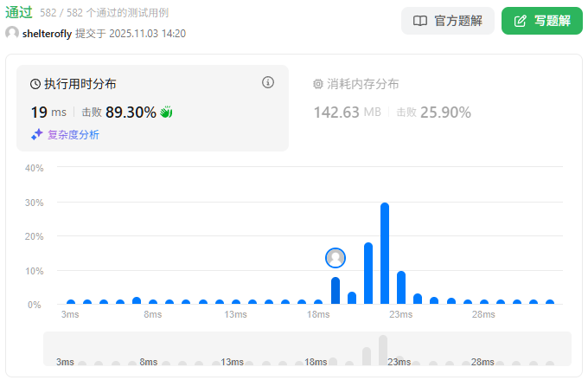
Task: Click the book icon in 官方题解
Action: pos(420,21)
